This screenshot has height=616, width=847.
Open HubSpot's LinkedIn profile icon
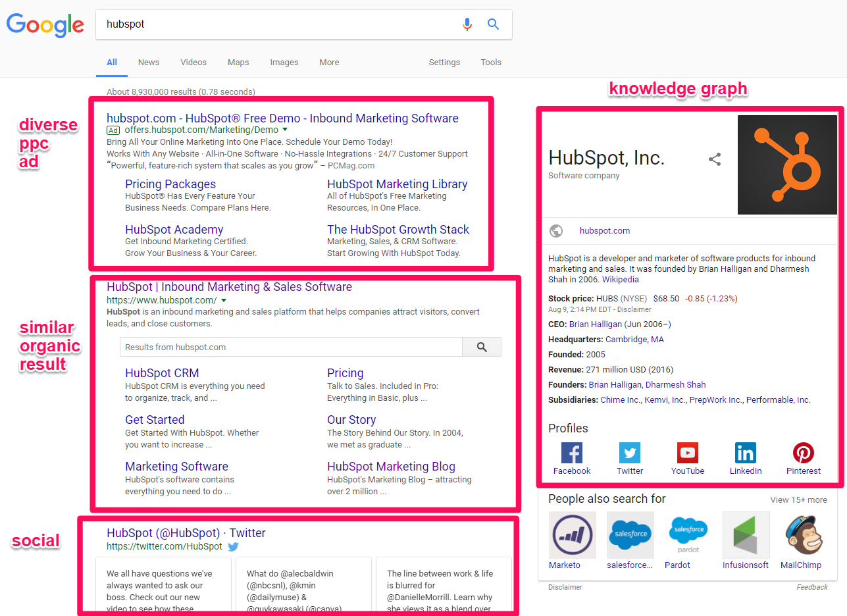[x=746, y=453]
